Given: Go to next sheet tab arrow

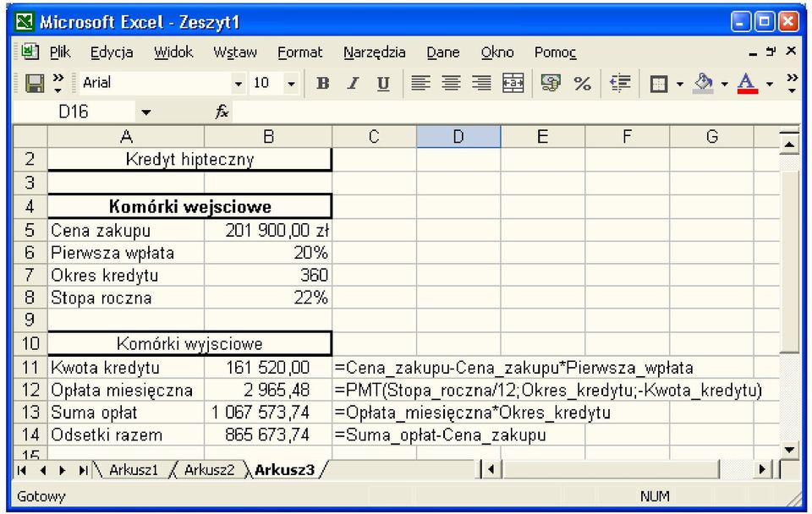Looking at the screenshot, I should (62, 470).
